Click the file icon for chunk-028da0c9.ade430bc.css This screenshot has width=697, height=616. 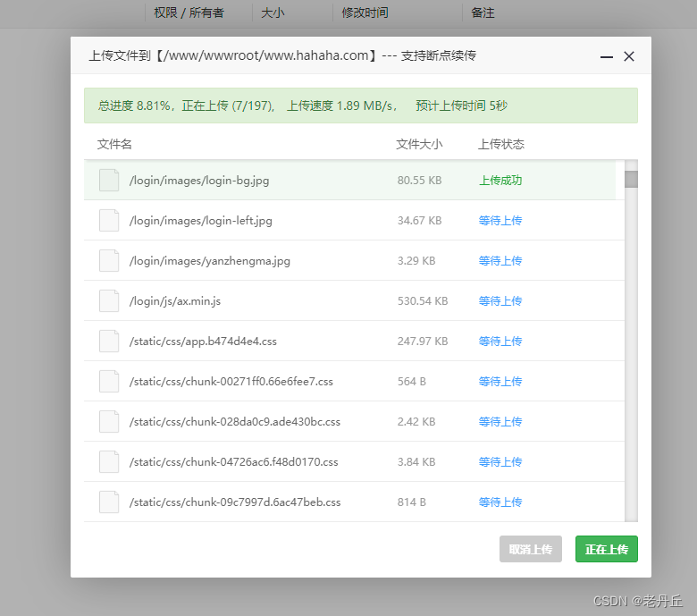(109, 422)
